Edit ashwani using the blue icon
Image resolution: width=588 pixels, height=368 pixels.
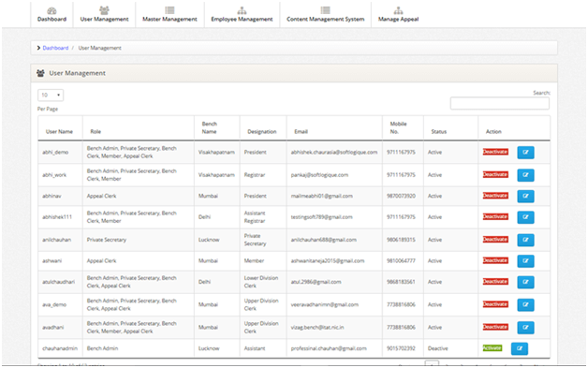(x=525, y=260)
